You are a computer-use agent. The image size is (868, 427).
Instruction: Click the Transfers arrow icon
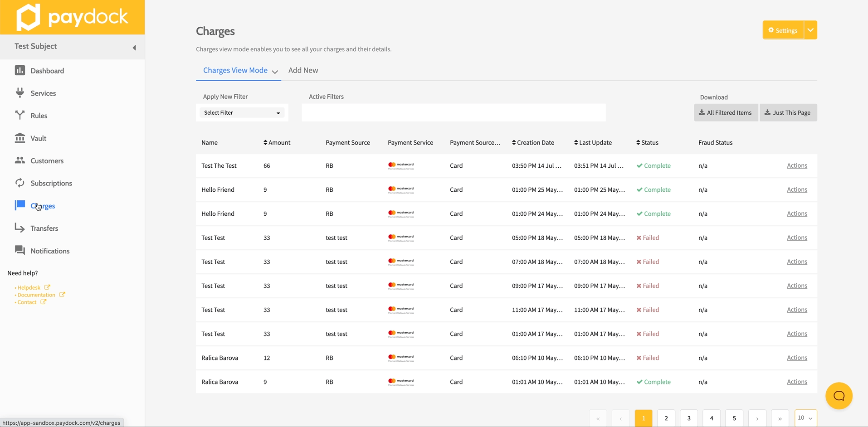tap(20, 228)
